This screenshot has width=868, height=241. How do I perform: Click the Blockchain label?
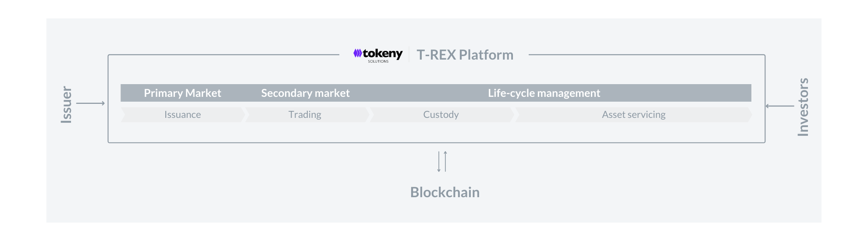coord(445,192)
